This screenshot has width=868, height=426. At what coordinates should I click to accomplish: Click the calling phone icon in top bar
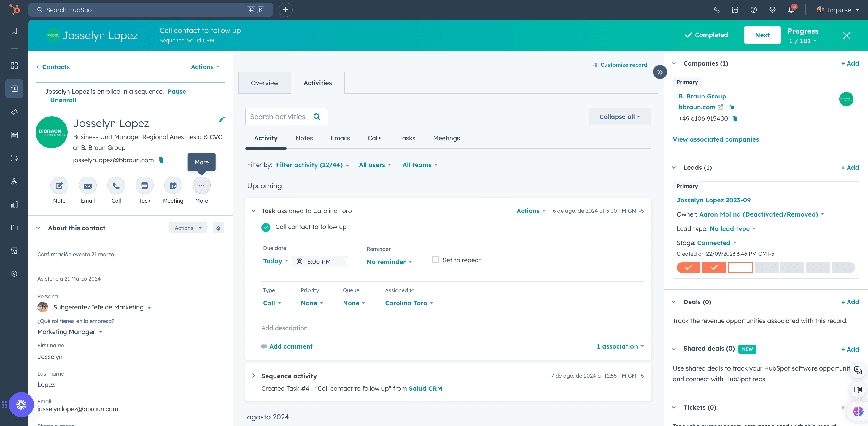click(717, 10)
